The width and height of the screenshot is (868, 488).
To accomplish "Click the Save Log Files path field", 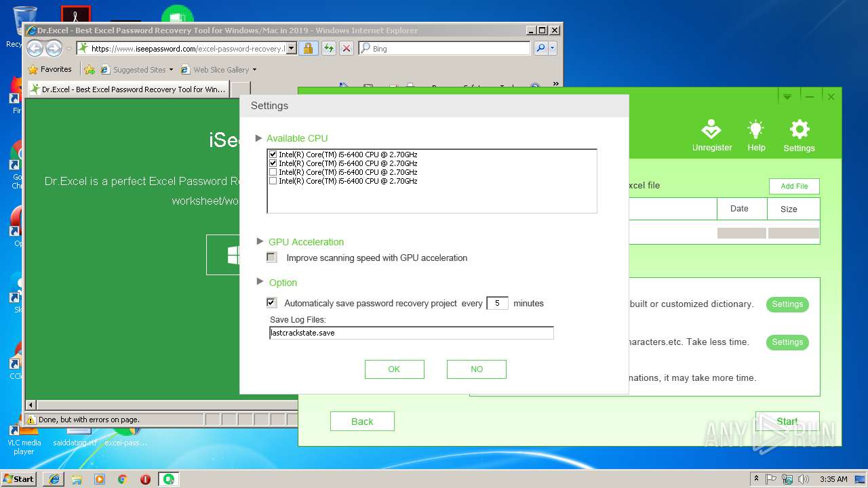I will point(412,333).
